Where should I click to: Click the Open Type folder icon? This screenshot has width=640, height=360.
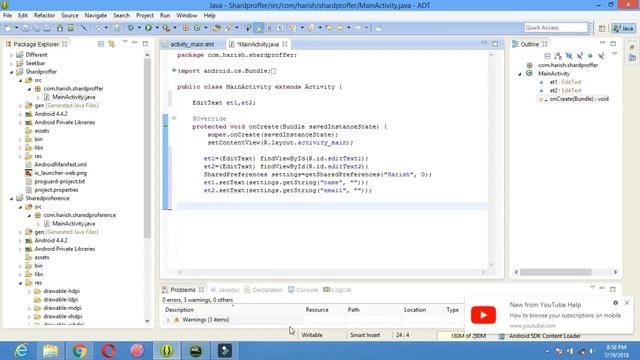point(216,28)
